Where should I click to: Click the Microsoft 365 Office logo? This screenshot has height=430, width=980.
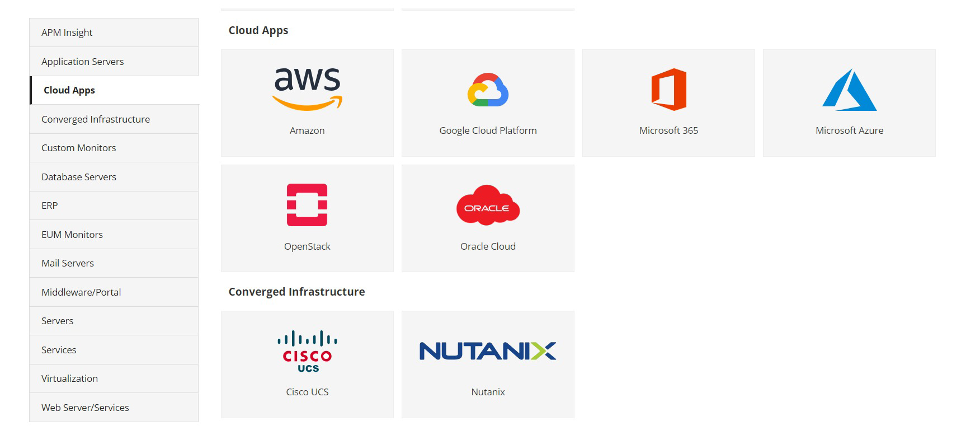pos(668,90)
